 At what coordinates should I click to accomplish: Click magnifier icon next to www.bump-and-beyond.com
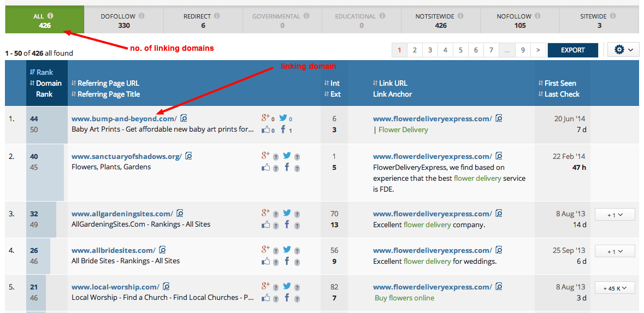click(184, 118)
